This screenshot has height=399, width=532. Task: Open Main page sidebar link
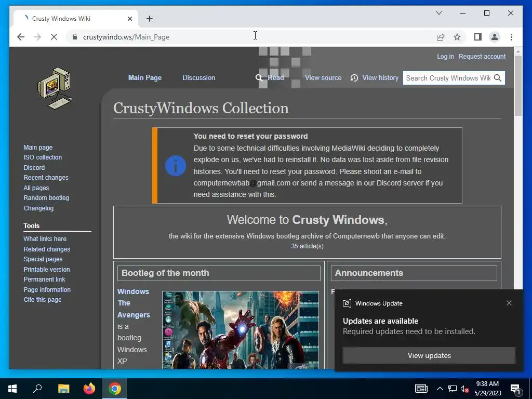point(38,147)
